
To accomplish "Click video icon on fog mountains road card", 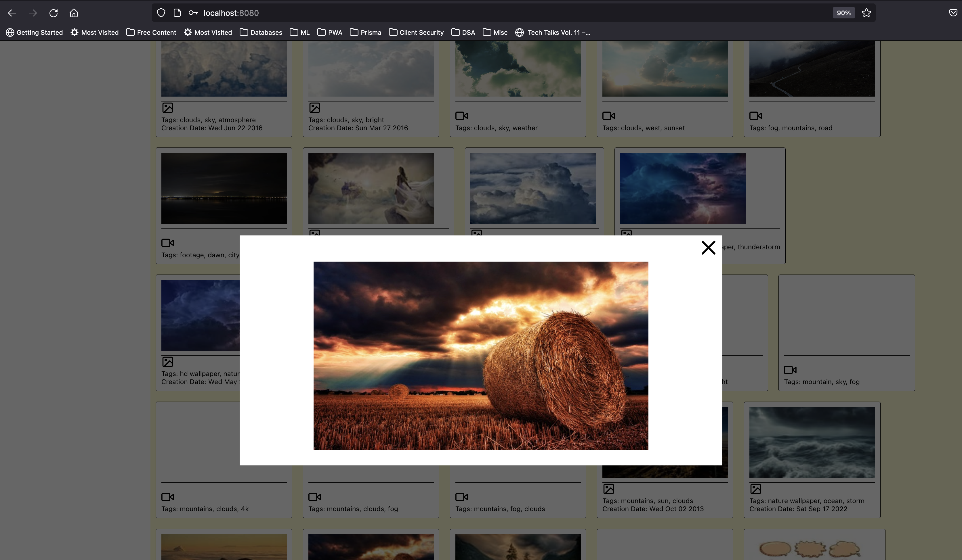I will [x=755, y=116].
